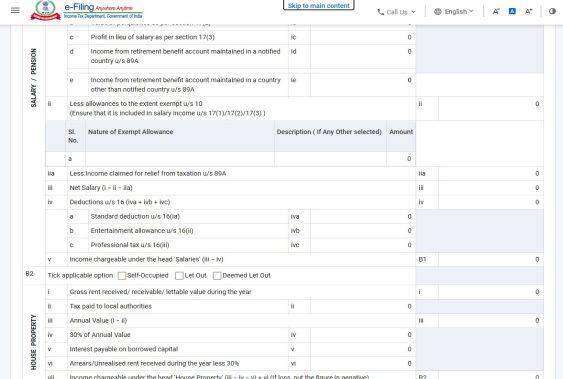The height and width of the screenshot is (379, 563).
Task: Reset font size with blue A icon
Action: click(512, 11)
